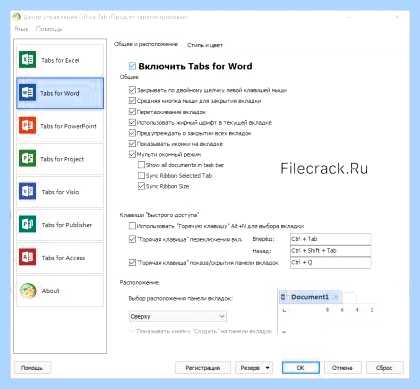420x389 pixels.
Task: Toggle bold font in current tab option
Action: point(132,122)
